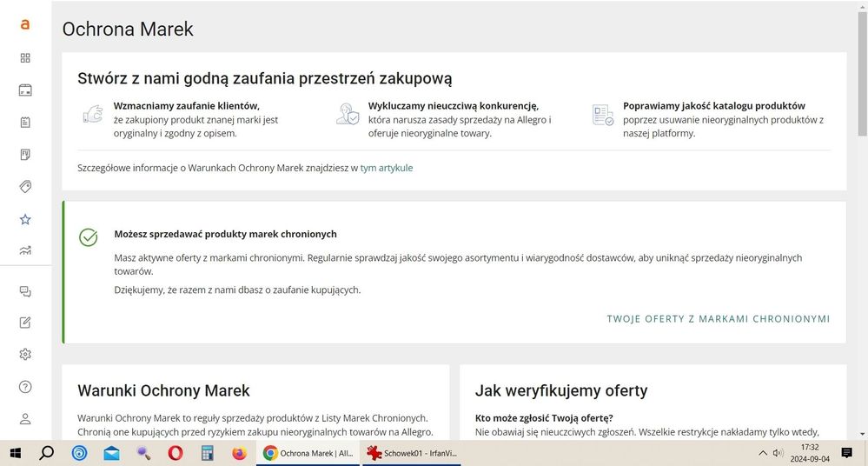
Task: Click the product catalog checklist icon
Action: click(x=602, y=115)
